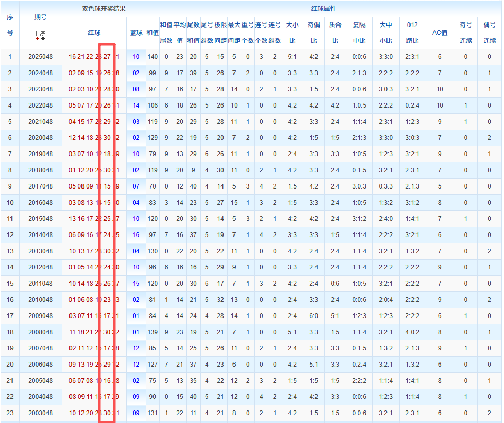The image size is (504, 423).
Task: Click the 双色球开奖结果 header
Action: (103, 9)
